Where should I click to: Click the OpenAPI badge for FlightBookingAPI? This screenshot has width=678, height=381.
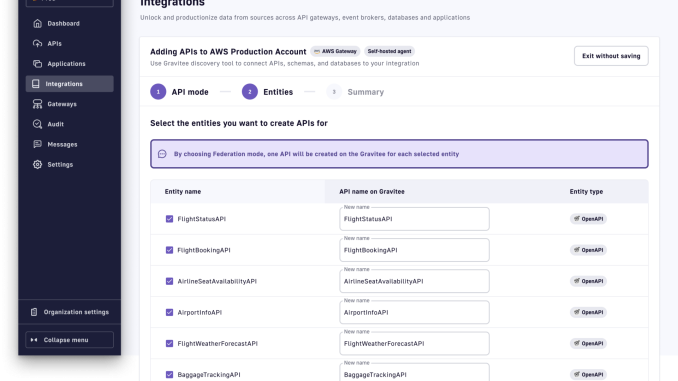pos(588,250)
